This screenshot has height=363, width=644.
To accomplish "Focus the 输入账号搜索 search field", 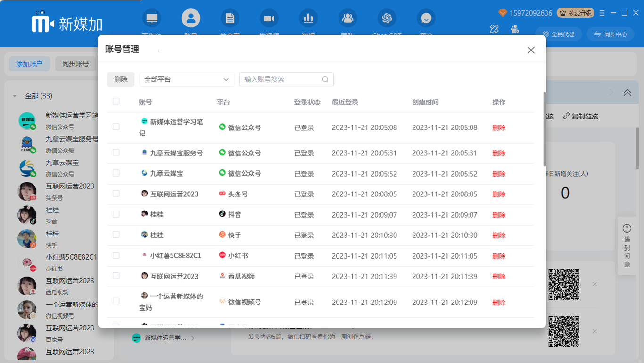I will [281, 79].
